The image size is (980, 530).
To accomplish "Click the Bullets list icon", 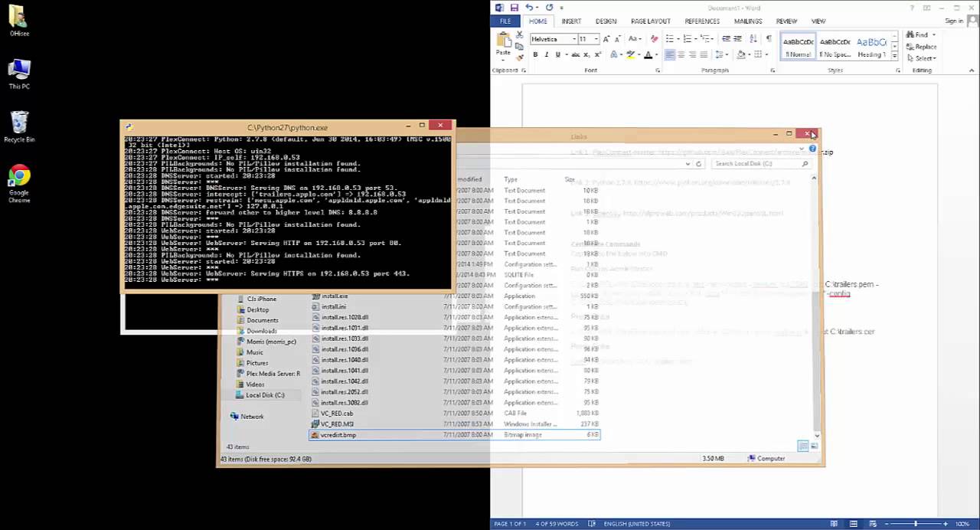I will click(x=670, y=39).
